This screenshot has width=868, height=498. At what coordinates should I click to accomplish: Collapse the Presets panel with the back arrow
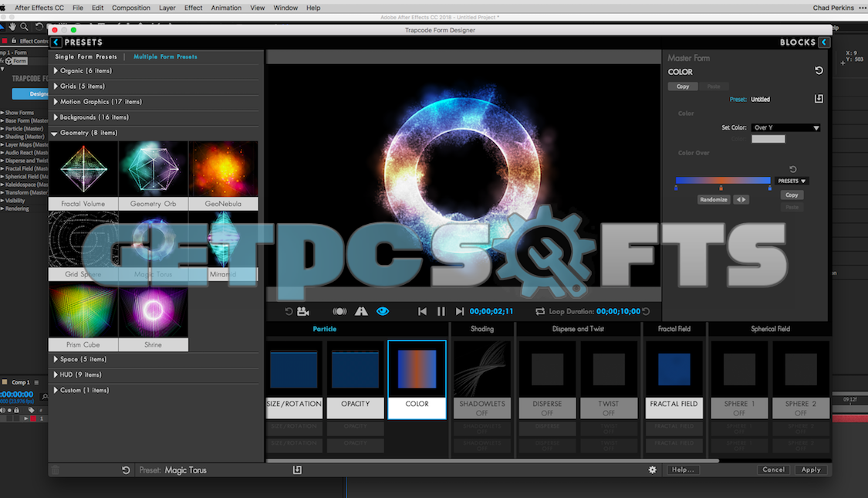click(56, 42)
